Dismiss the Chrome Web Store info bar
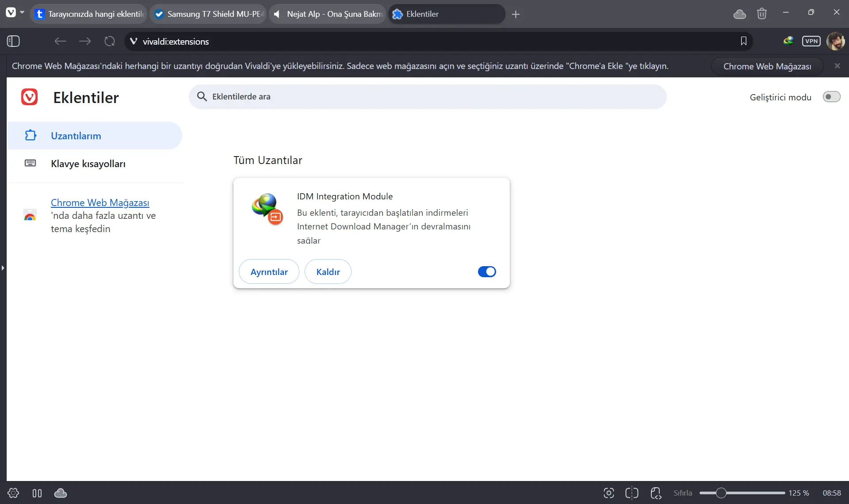The height and width of the screenshot is (504, 849). click(837, 66)
